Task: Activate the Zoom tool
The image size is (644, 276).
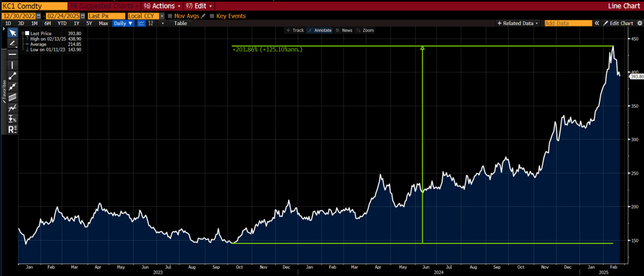Action: pos(365,31)
